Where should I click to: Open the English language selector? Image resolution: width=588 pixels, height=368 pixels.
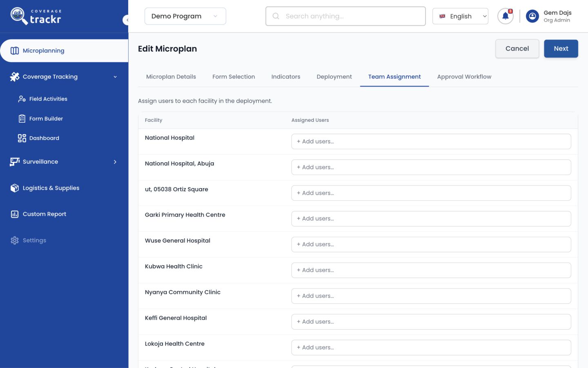(x=460, y=16)
